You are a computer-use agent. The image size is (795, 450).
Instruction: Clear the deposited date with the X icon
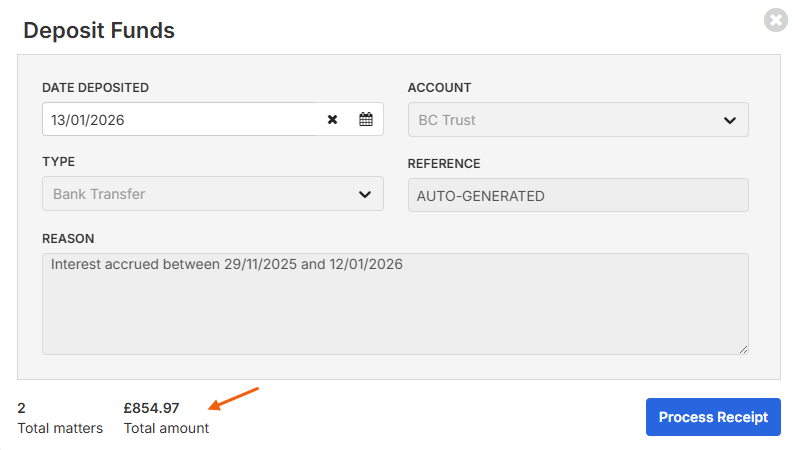(333, 120)
